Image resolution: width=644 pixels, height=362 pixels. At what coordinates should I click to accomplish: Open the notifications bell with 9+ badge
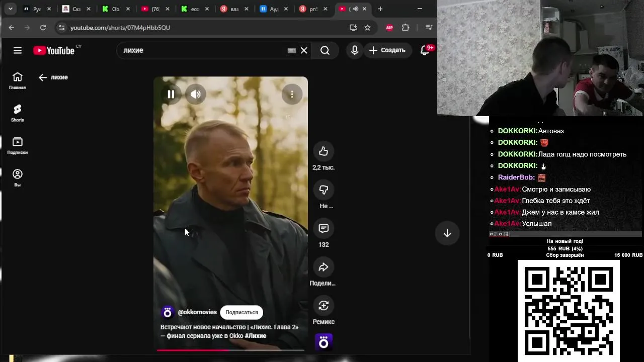pyautogui.click(x=425, y=50)
